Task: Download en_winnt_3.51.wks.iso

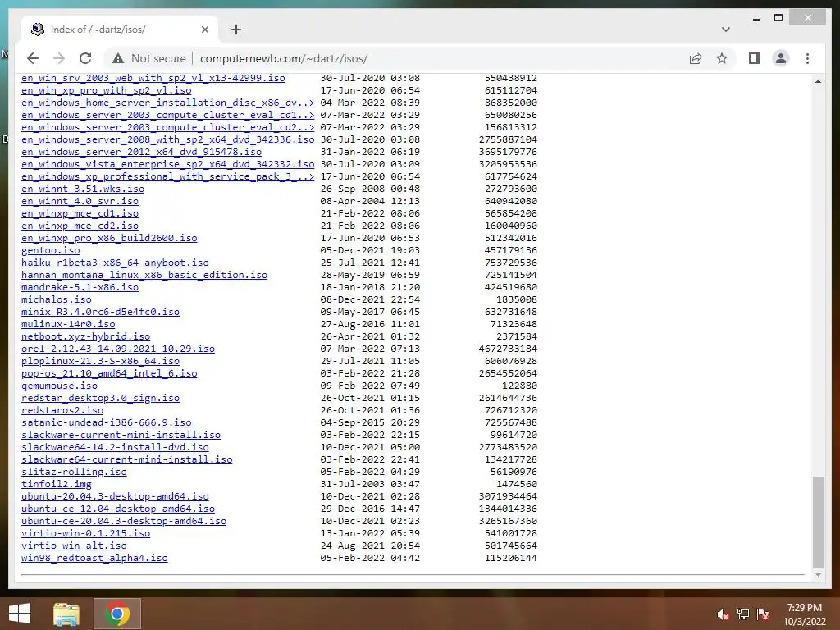Action: 83,189
